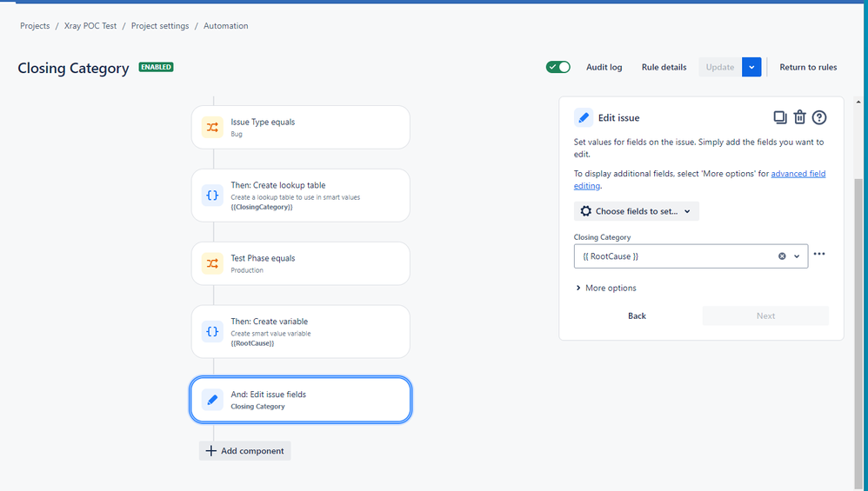Click the pencil icon in Edit issue panel header

(x=584, y=118)
